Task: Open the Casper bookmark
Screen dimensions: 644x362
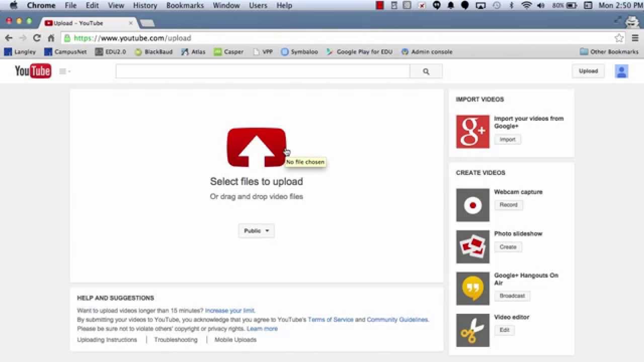Action: point(228,52)
